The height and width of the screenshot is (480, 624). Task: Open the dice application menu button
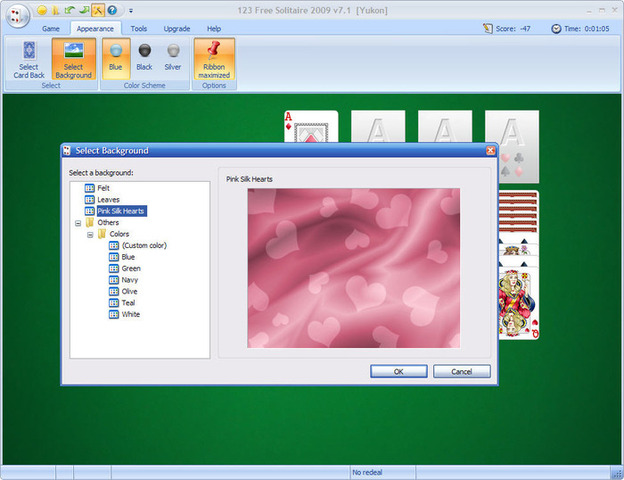17,16
